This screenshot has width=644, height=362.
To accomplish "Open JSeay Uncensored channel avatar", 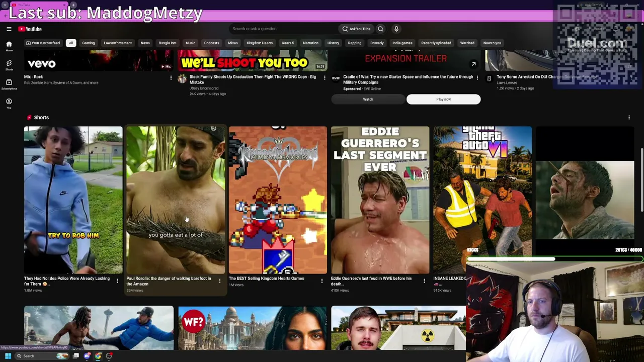I will (x=182, y=79).
